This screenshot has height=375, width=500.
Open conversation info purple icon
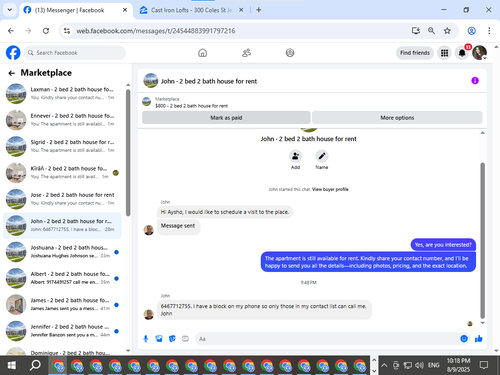(475, 81)
